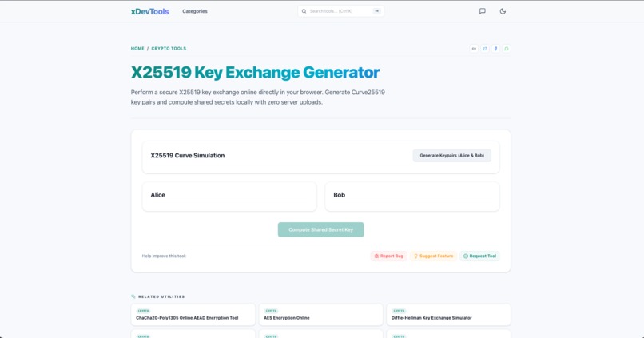Click the CRYPTO tag on ChaCha20-Poly1305 card
The image size is (644, 338).
[143, 311]
